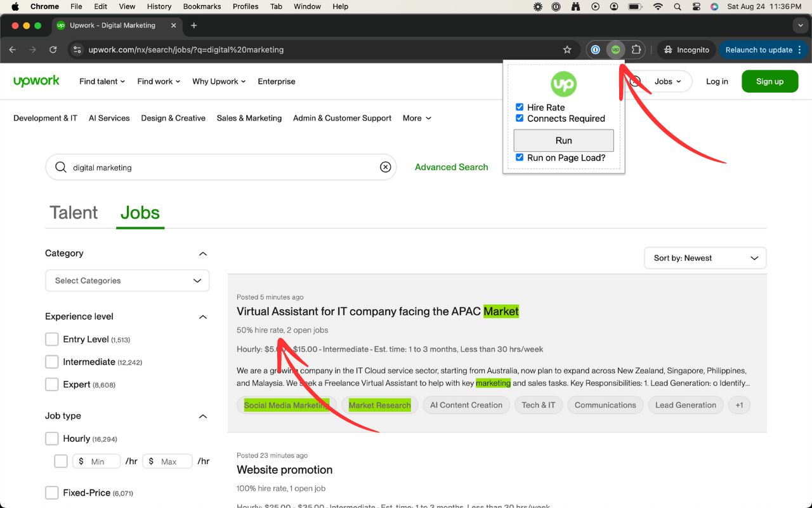This screenshot has height=508, width=812.
Task: Click the 1Password menu bar icon
Action: point(556,6)
